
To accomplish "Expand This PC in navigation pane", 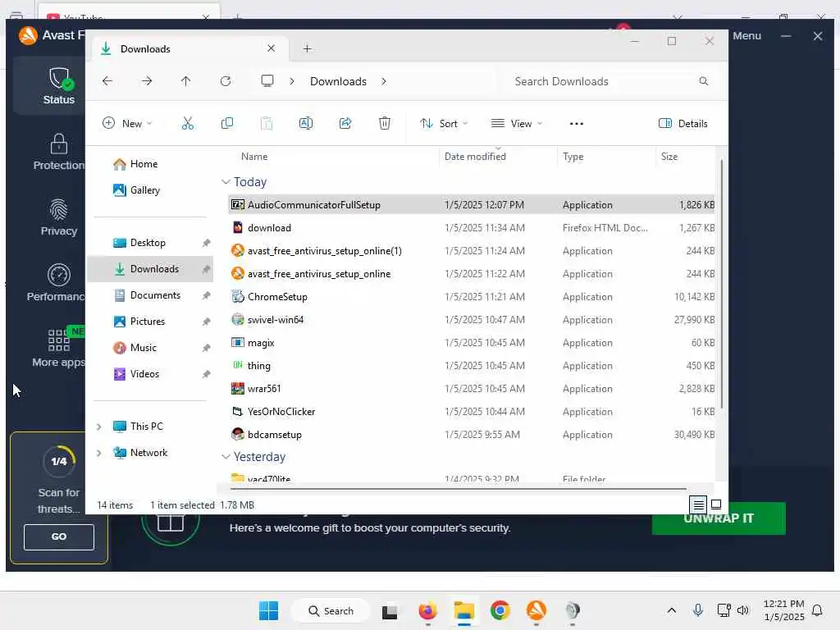I will (x=99, y=427).
